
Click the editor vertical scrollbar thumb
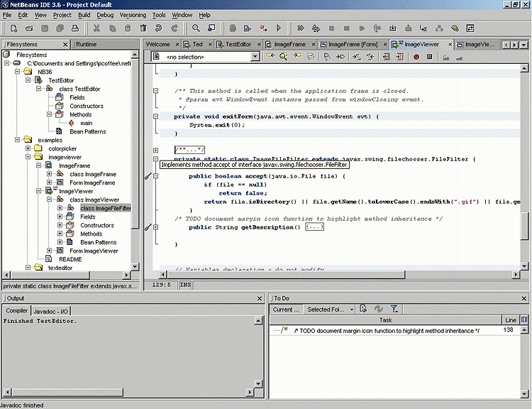pyautogui.click(x=524, y=227)
